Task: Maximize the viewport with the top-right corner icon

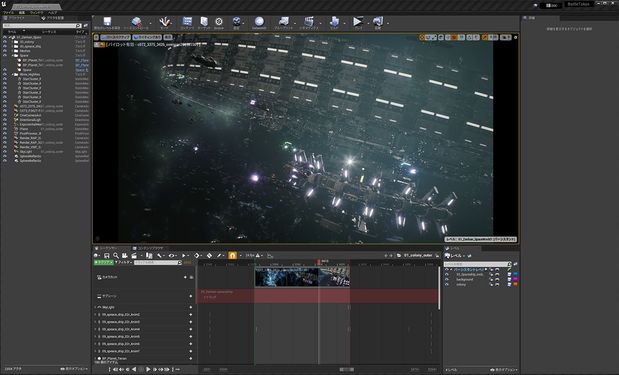Action: point(515,38)
